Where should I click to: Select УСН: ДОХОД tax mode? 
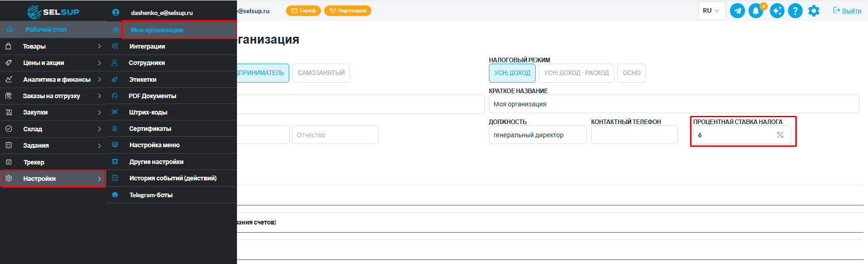(512, 73)
